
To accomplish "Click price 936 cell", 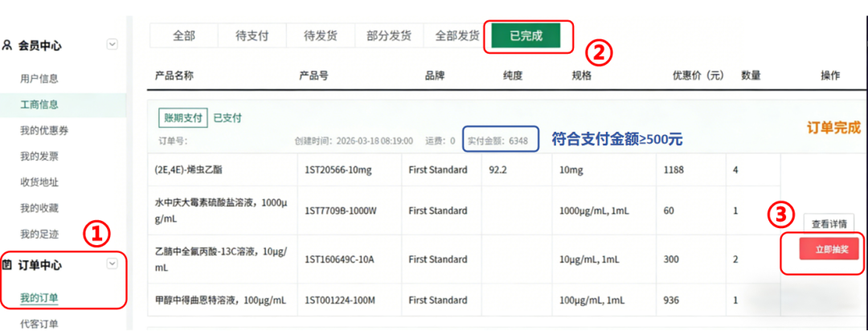I will (x=671, y=300).
